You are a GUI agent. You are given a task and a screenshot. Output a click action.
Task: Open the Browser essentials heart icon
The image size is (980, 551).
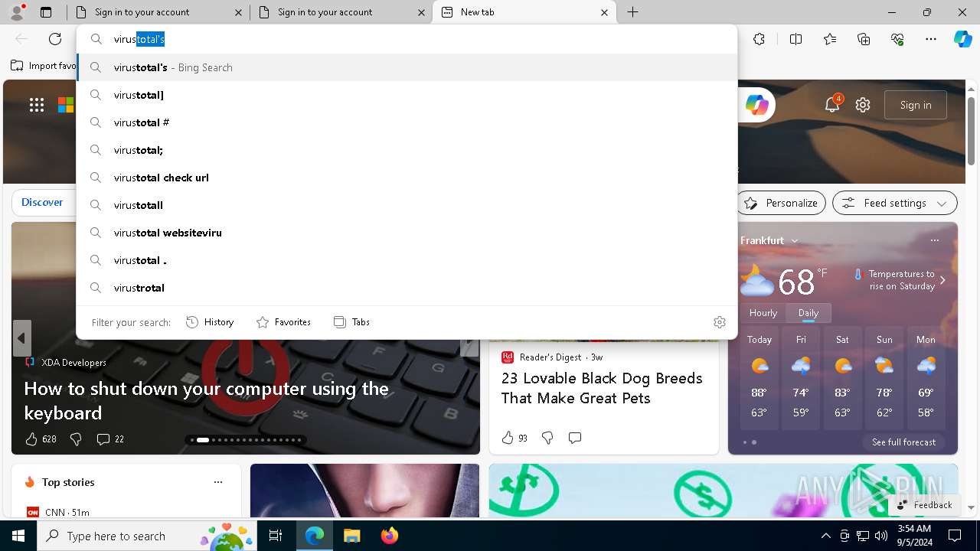[897, 39]
